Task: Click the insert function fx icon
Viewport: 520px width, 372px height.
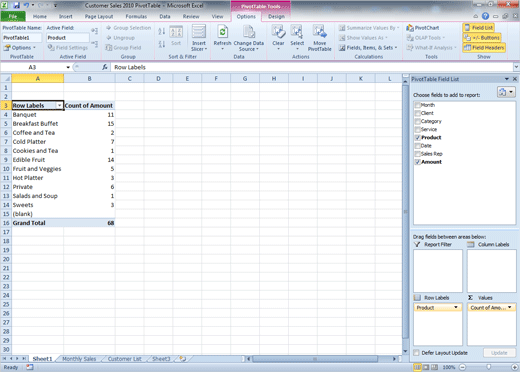Action: (x=105, y=67)
